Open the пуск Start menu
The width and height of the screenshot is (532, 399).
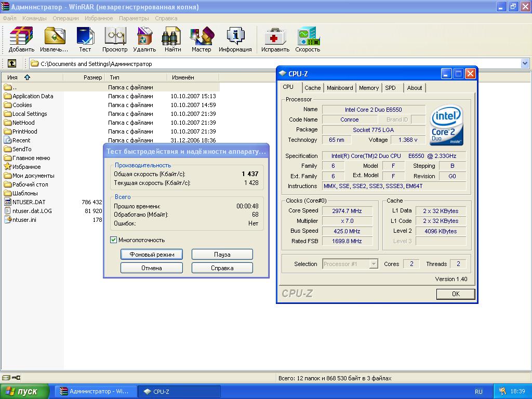(x=24, y=392)
